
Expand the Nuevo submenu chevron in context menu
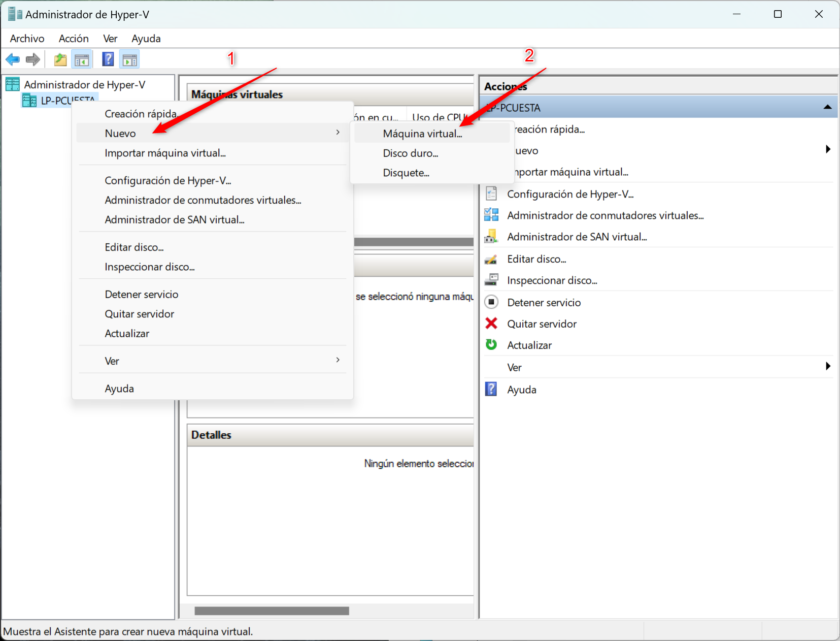coord(338,133)
